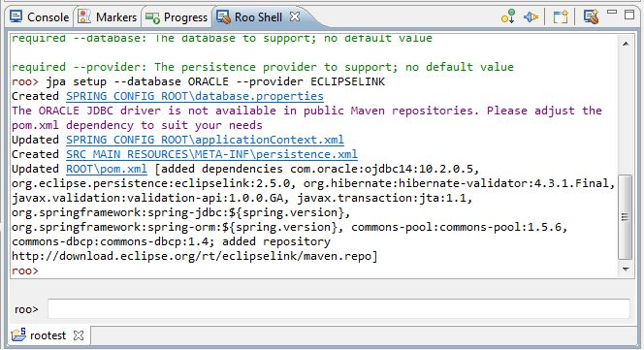The width and height of the screenshot is (644, 350).
Task: Switch to the Console tab
Action: point(40,17)
